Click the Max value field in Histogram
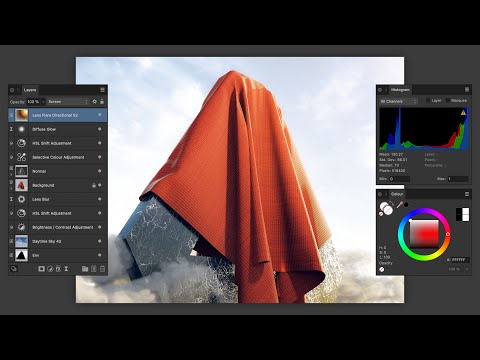The width and height of the screenshot is (480, 360). click(457, 179)
